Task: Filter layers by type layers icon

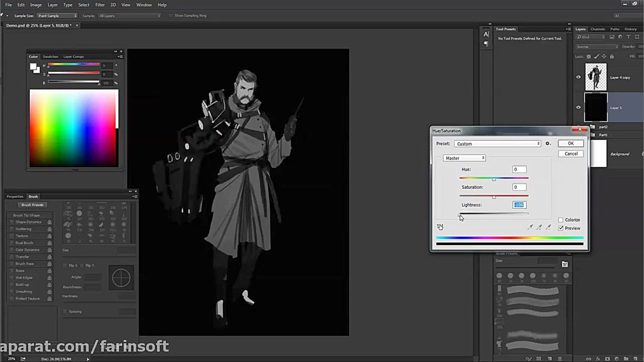Action: 627,37
